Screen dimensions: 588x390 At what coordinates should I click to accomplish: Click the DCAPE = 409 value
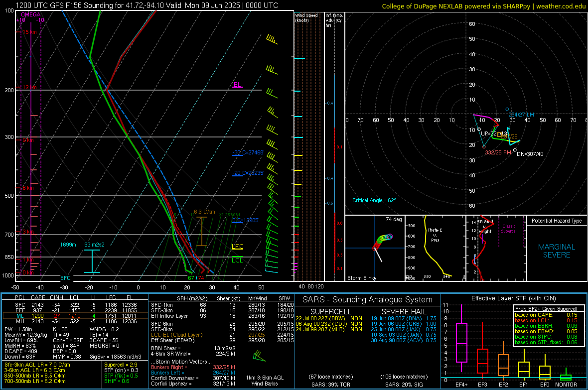click(20, 351)
